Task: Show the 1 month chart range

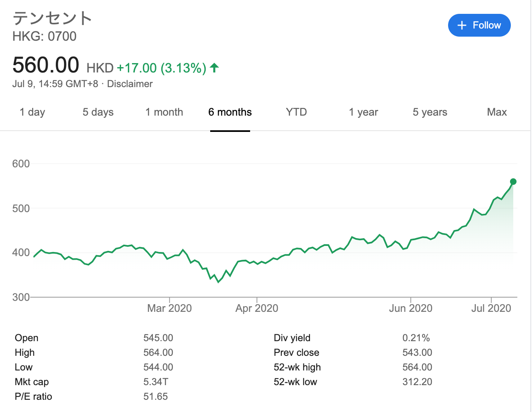Action: click(164, 112)
